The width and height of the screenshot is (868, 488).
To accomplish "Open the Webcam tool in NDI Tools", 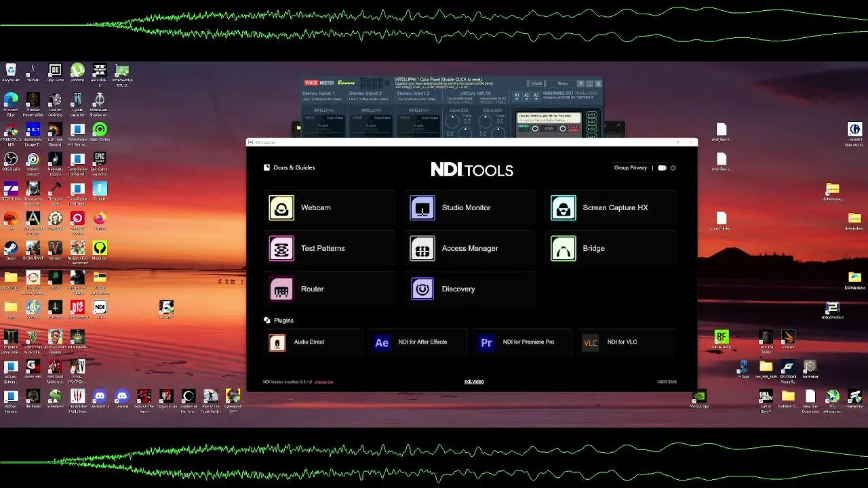I will (330, 207).
